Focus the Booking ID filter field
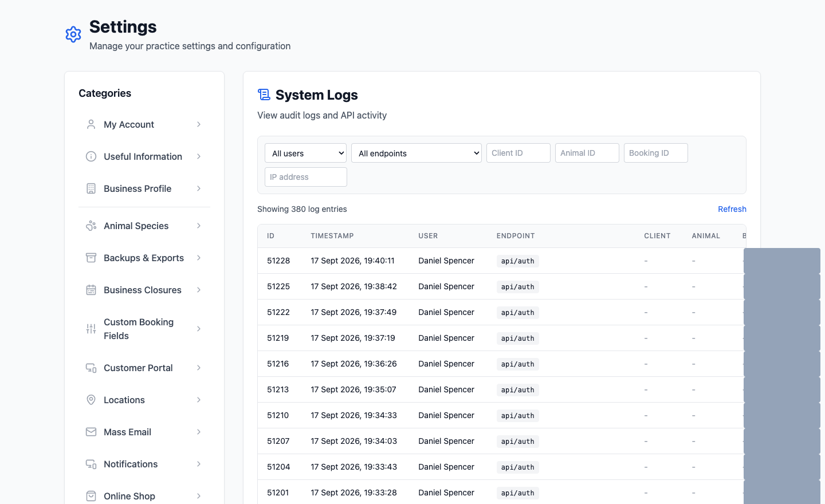This screenshot has width=825, height=504. [656, 153]
